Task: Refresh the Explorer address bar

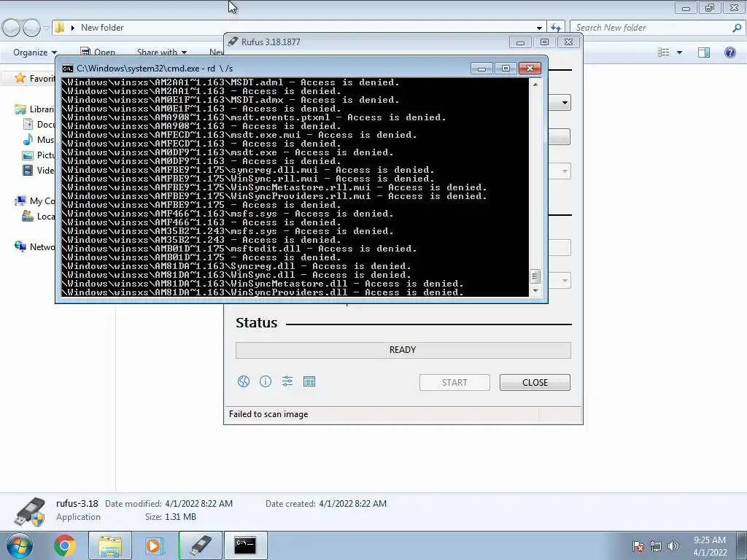Action: [x=555, y=28]
